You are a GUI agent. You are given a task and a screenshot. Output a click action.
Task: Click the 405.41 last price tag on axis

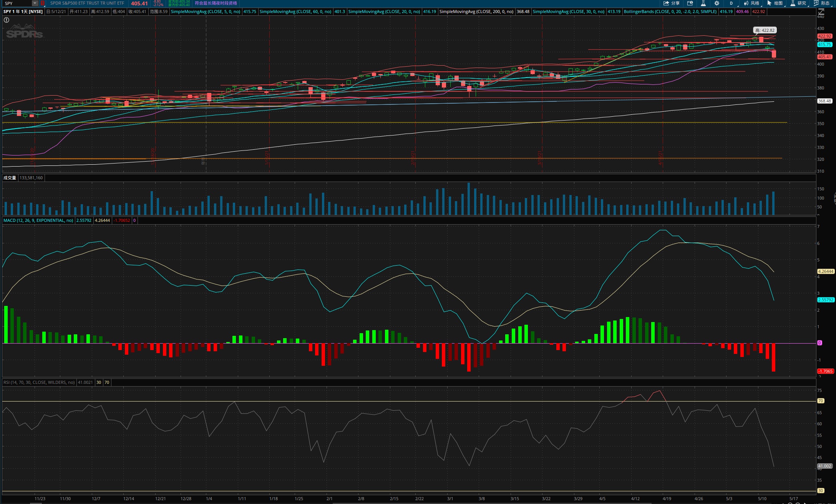[x=824, y=57]
